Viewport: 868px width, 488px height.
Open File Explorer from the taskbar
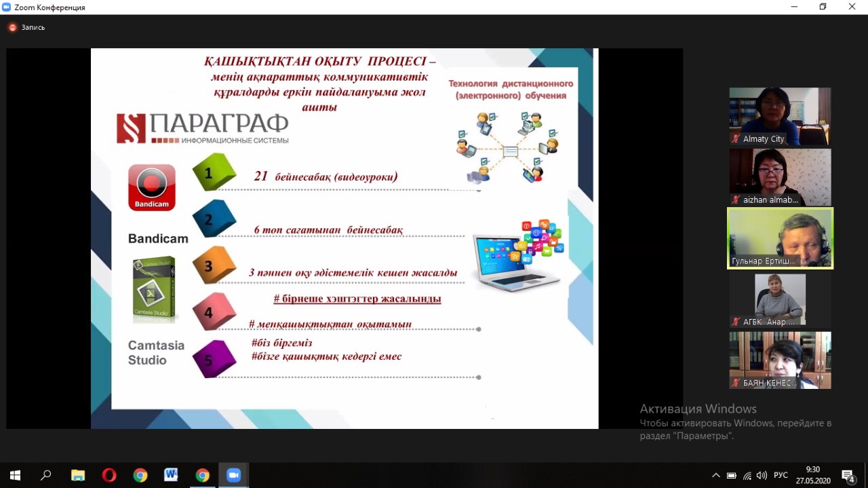[78, 475]
